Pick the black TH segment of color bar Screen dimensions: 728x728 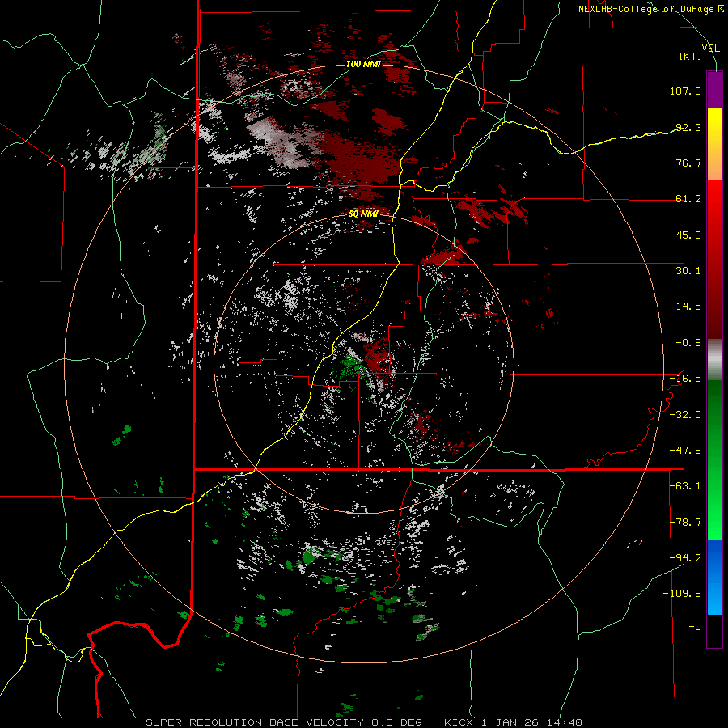point(714,631)
